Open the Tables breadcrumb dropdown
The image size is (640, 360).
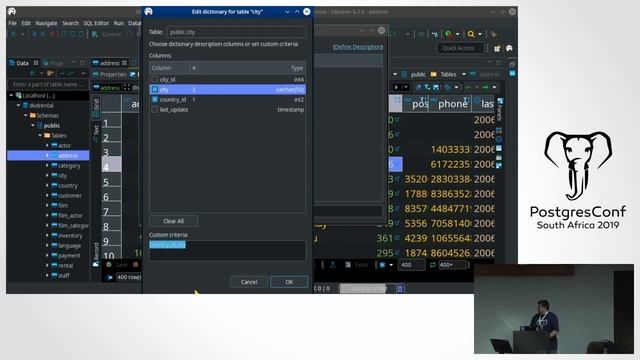point(464,74)
